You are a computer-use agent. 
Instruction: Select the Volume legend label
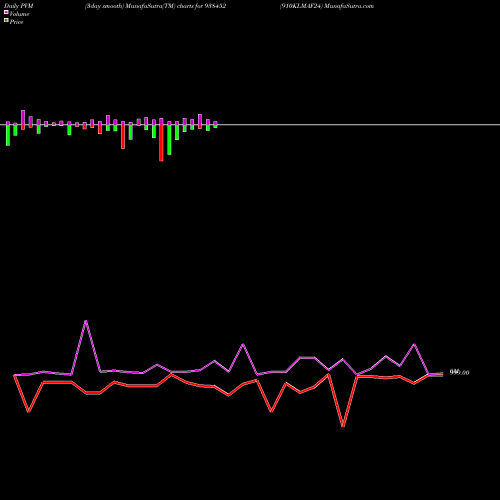pyautogui.click(x=19, y=14)
